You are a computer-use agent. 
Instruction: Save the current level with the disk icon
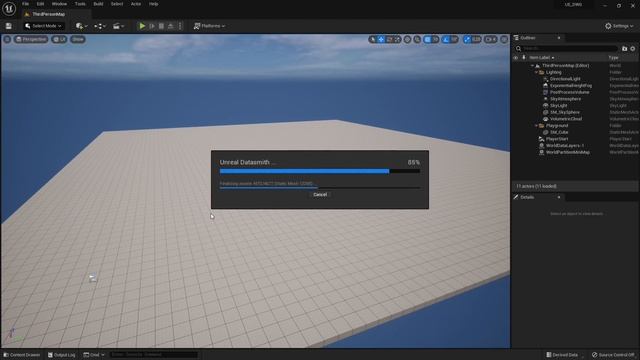click(x=9, y=26)
